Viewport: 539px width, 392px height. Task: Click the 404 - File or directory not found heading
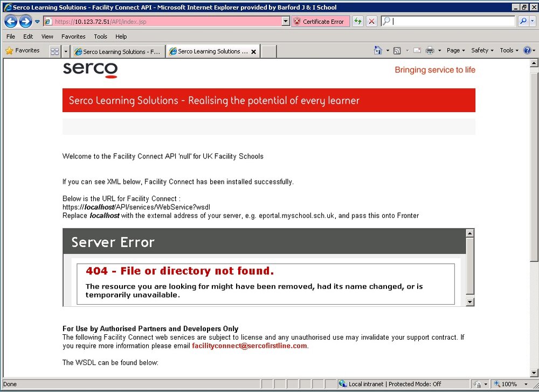[x=180, y=271]
